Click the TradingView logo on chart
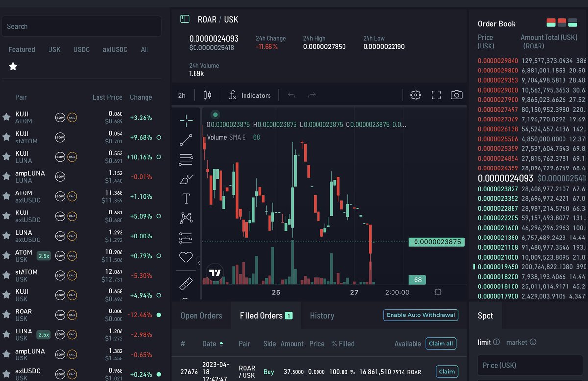The width and height of the screenshot is (588, 381). [x=215, y=273]
